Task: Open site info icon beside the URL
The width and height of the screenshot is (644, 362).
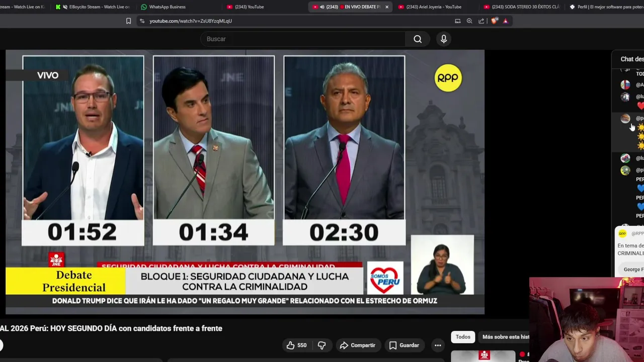Action: point(142,21)
